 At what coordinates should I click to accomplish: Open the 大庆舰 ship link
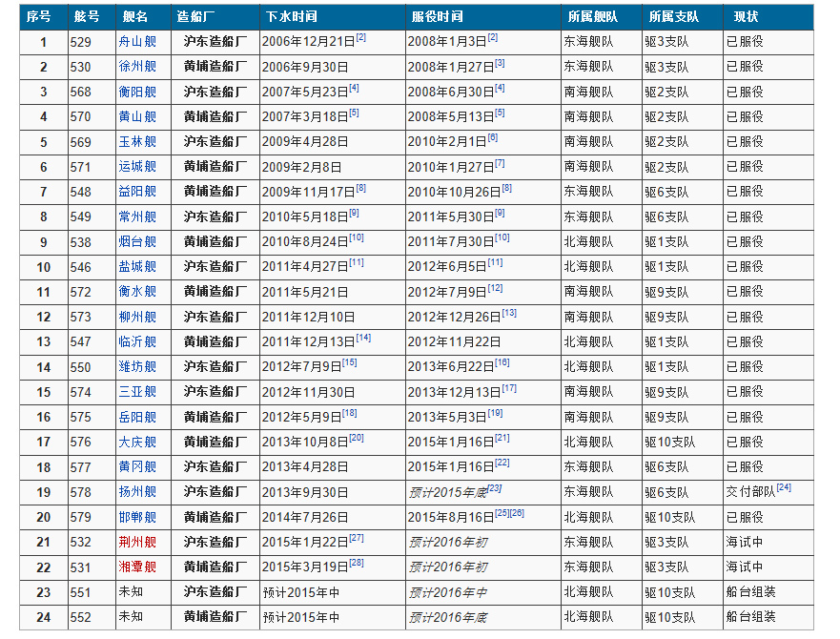[137, 443]
